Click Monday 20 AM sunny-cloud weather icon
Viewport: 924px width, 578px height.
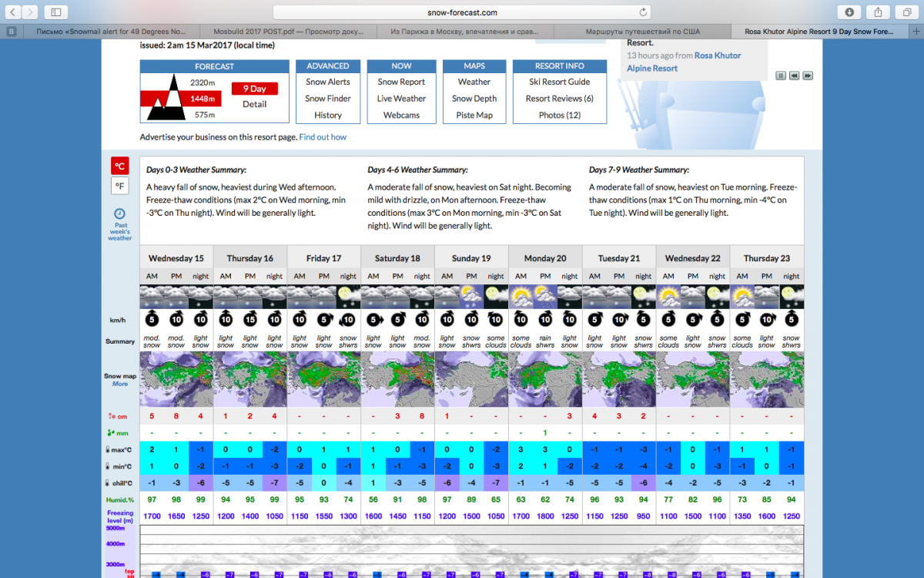521,297
